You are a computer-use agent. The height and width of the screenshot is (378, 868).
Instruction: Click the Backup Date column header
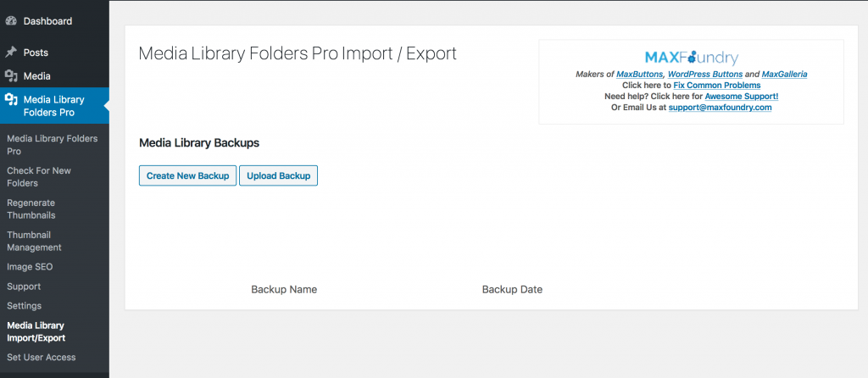(512, 290)
